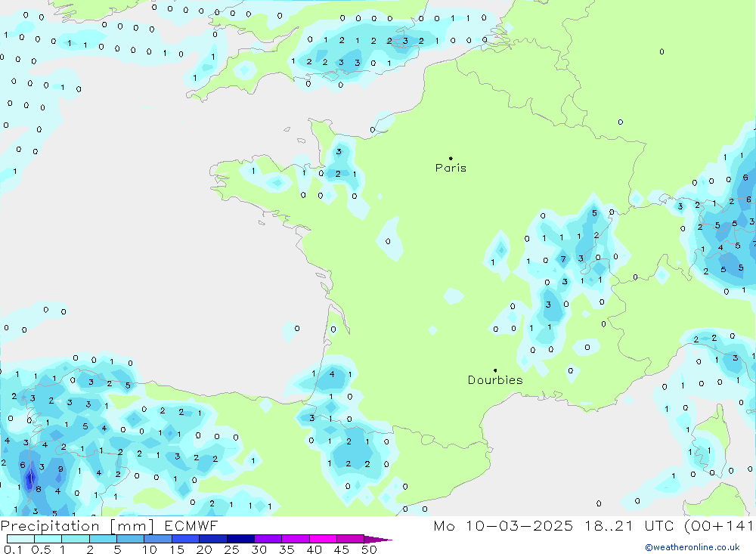Click the legend value 50 label
The image size is (756, 554).
[x=369, y=549]
